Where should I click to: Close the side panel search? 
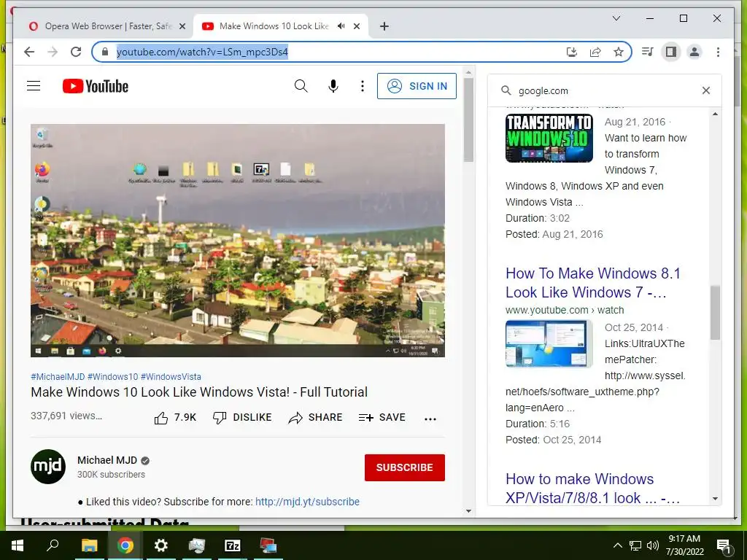pos(706,90)
